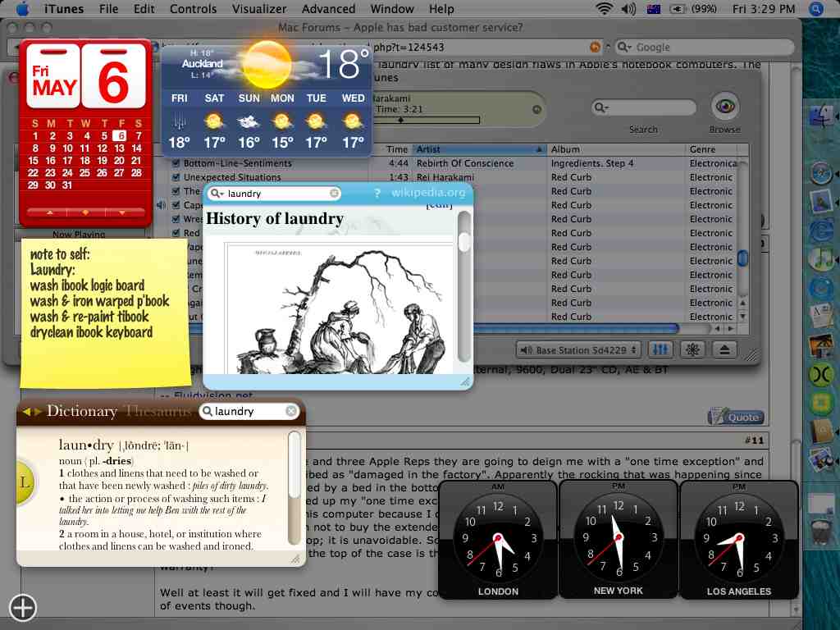Uncheck the Unexpected Situations track checkbox
The height and width of the screenshot is (630, 840).
176,177
